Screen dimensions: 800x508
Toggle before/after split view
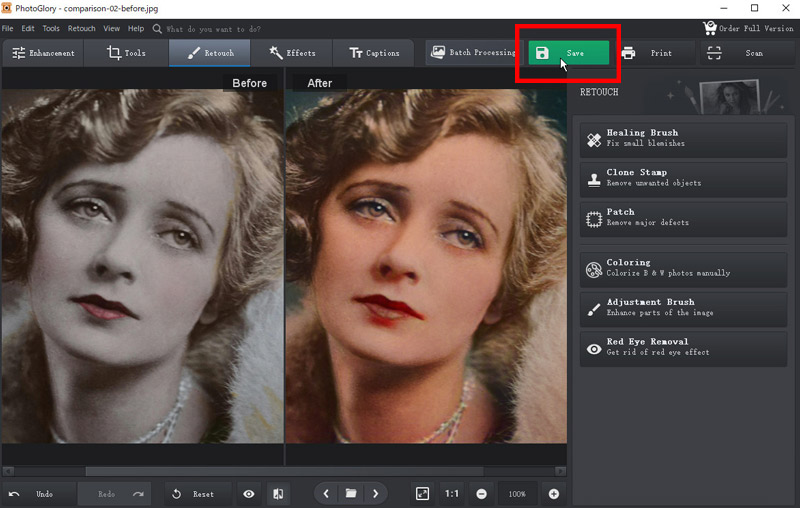[278, 494]
